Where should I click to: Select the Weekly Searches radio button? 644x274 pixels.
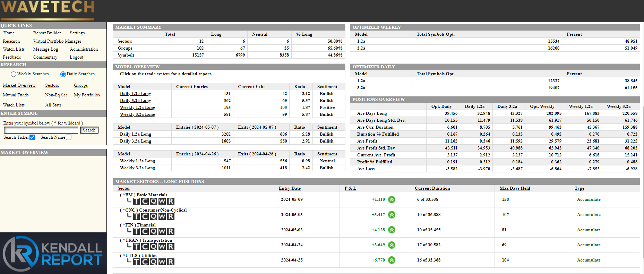pos(14,74)
